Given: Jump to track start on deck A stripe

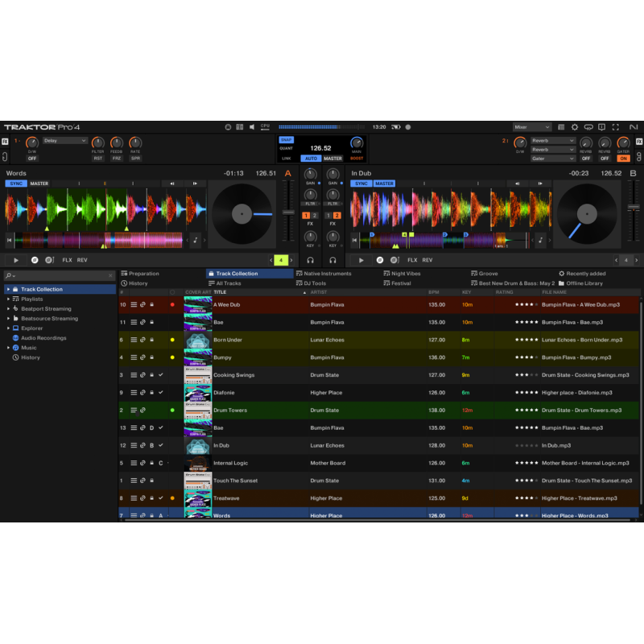Looking at the screenshot, I should [x=9, y=240].
